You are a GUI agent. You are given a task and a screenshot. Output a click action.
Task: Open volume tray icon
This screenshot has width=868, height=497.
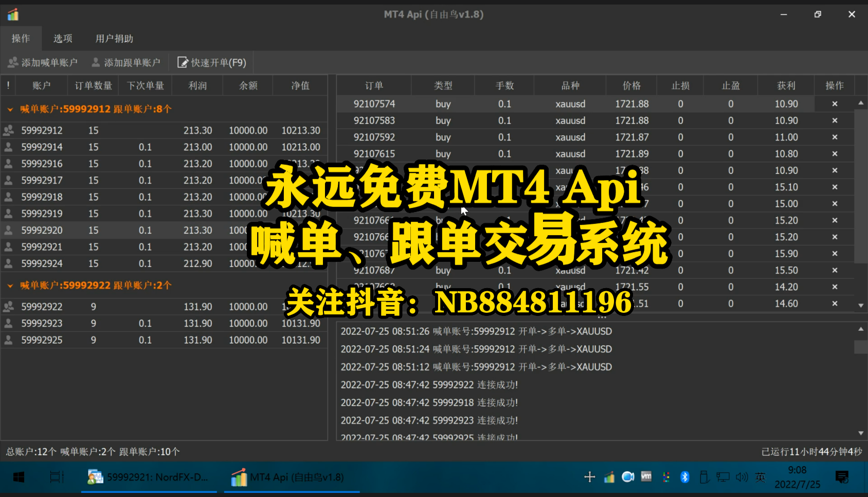point(742,477)
